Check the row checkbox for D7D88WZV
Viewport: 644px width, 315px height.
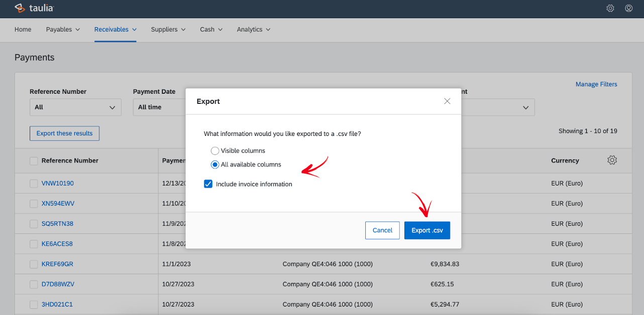pos(34,284)
